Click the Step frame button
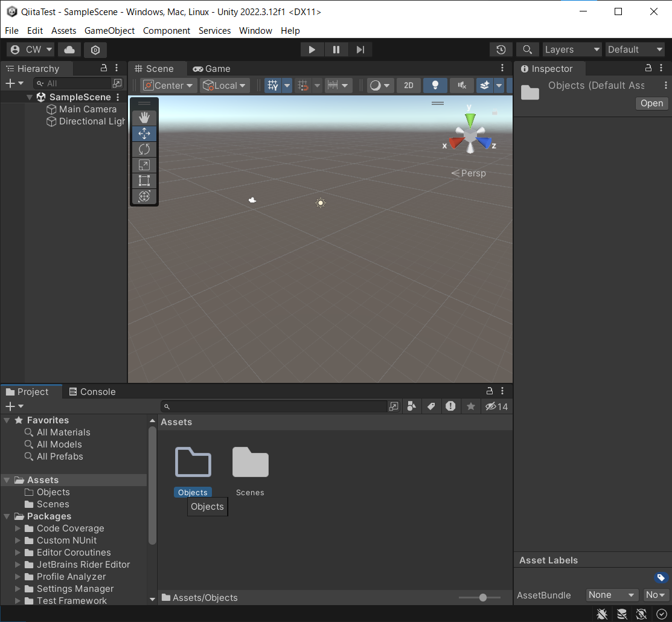Image resolution: width=672 pixels, height=622 pixels. pyautogui.click(x=360, y=50)
